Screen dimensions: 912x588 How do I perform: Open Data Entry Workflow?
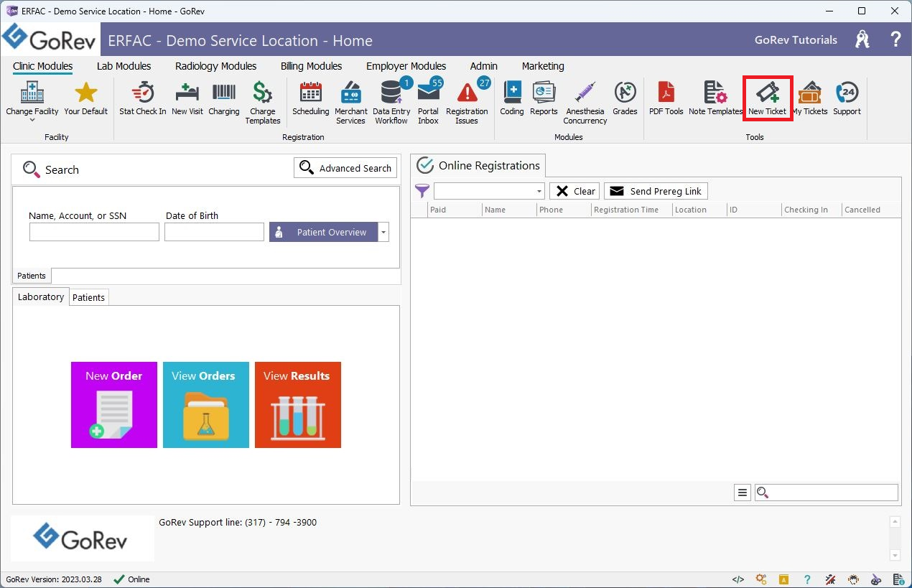point(391,102)
